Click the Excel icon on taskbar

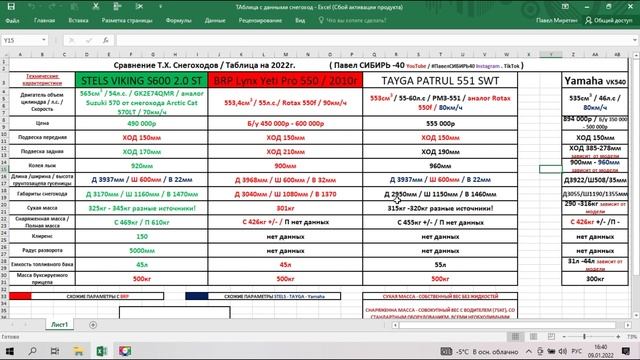click(102, 351)
